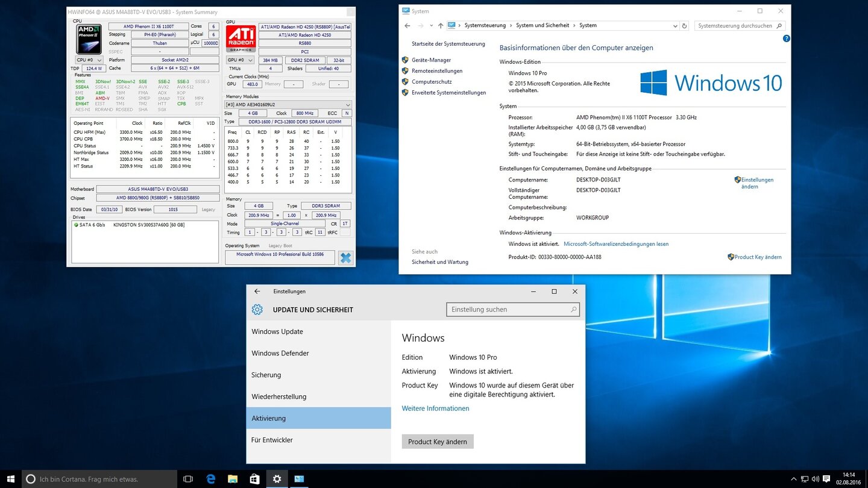Open Task View from the taskbar
This screenshot has height=488, width=868.
coord(188,479)
